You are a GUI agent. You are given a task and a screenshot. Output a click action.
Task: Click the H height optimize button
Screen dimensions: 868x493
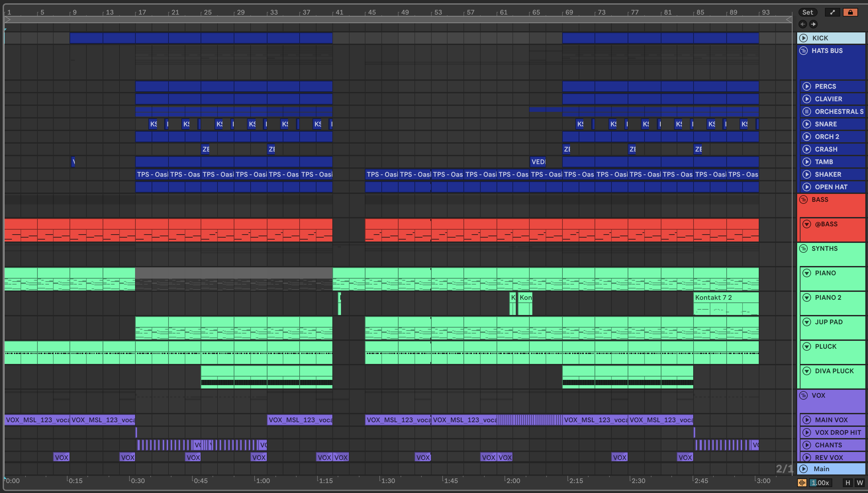848,483
